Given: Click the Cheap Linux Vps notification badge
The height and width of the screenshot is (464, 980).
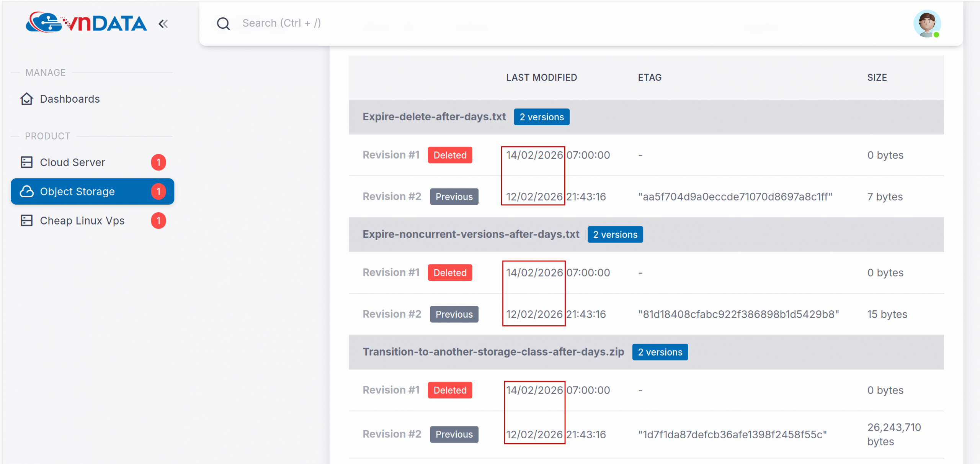Looking at the screenshot, I should click(x=158, y=221).
